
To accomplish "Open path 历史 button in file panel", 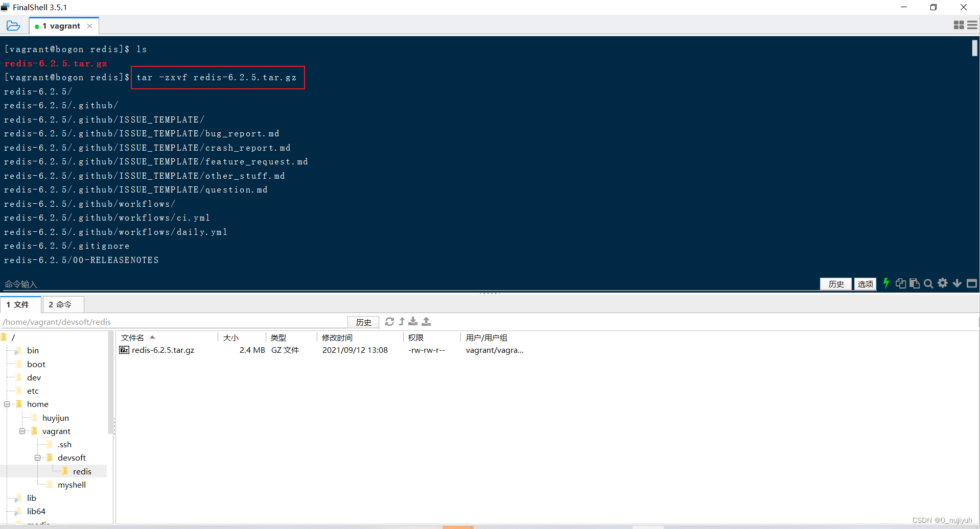I will [363, 322].
